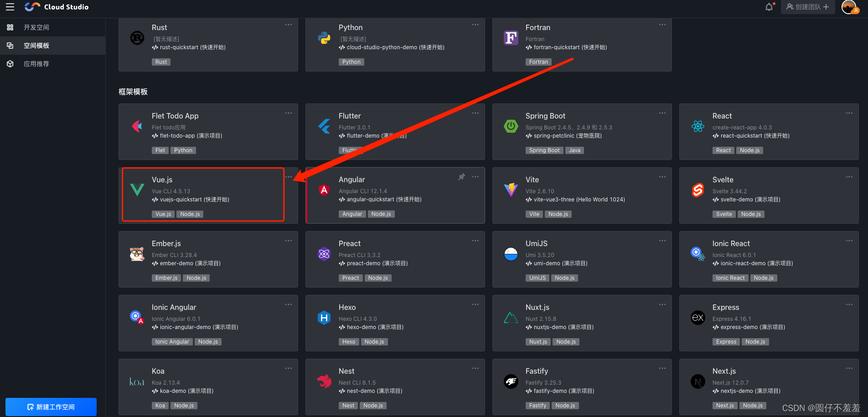Click the Rust logo icon
Image resolution: width=868 pixels, height=417 pixels.
click(x=137, y=38)
